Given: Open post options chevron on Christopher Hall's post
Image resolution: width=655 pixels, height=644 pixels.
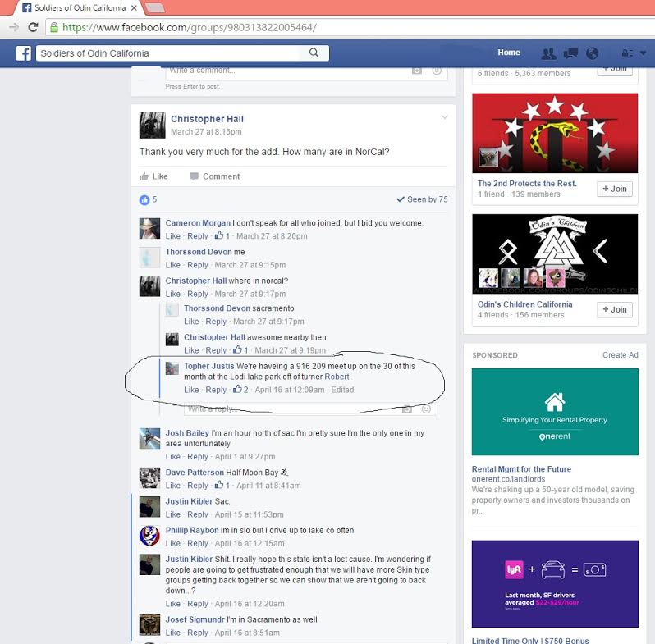Looking at the screenshot, I should [445, 117].
